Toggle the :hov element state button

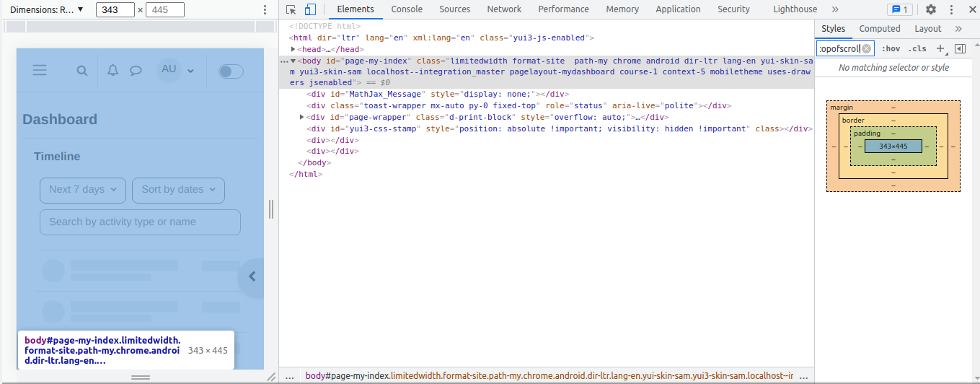coord(891,48)
